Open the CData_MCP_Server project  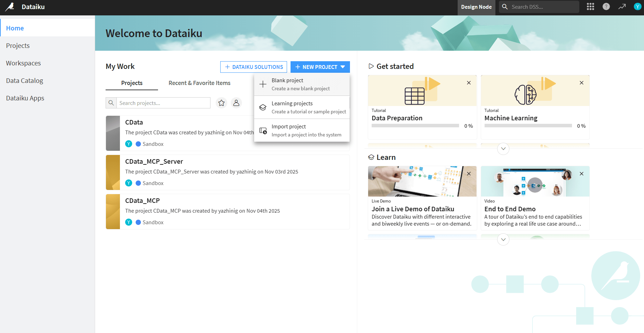pyautogui.click(x=154, y=162)
